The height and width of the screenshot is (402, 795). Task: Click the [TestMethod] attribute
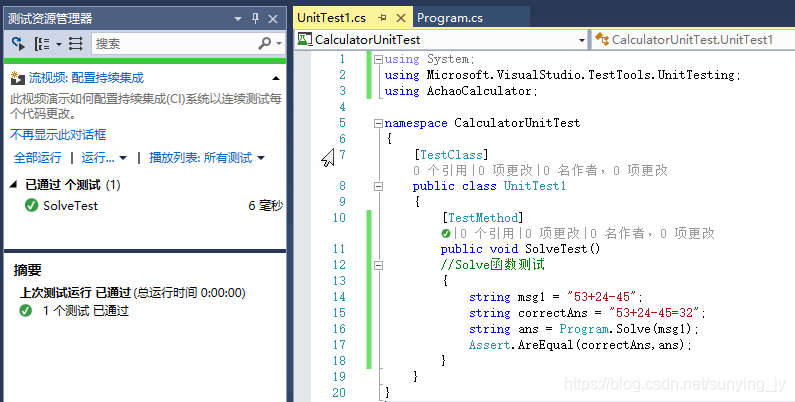click(483, 218)
